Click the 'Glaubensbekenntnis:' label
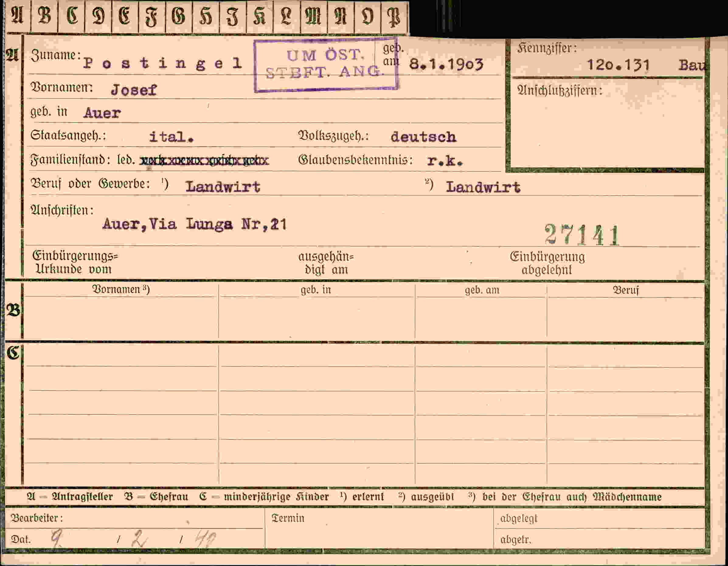The width and height of the screenshot is (728, 566). [x=355, y=160]
